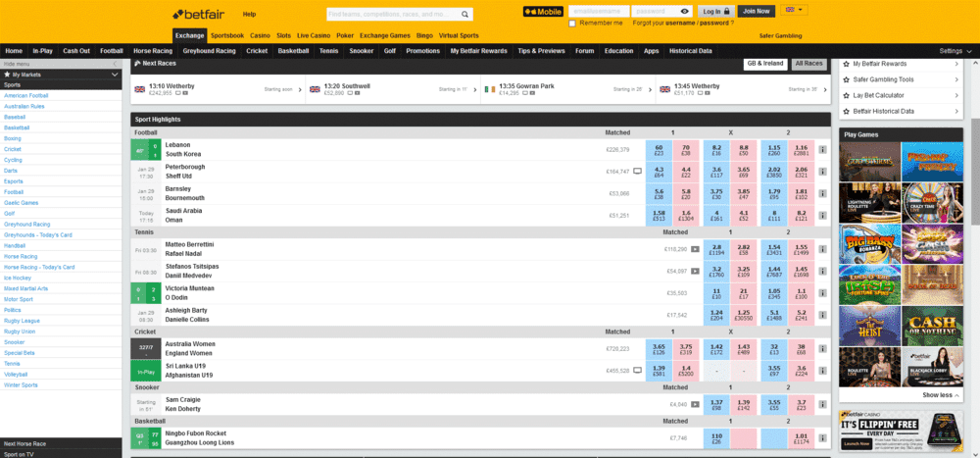This screenshot has width=980, height=458.
Task: Open info icon for Victoria Muntean match
Action: 822,293
